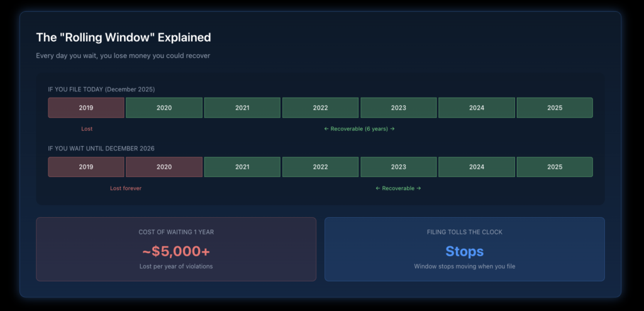Click 2019 box in the wait-until-2026 row

click(86, 167)
